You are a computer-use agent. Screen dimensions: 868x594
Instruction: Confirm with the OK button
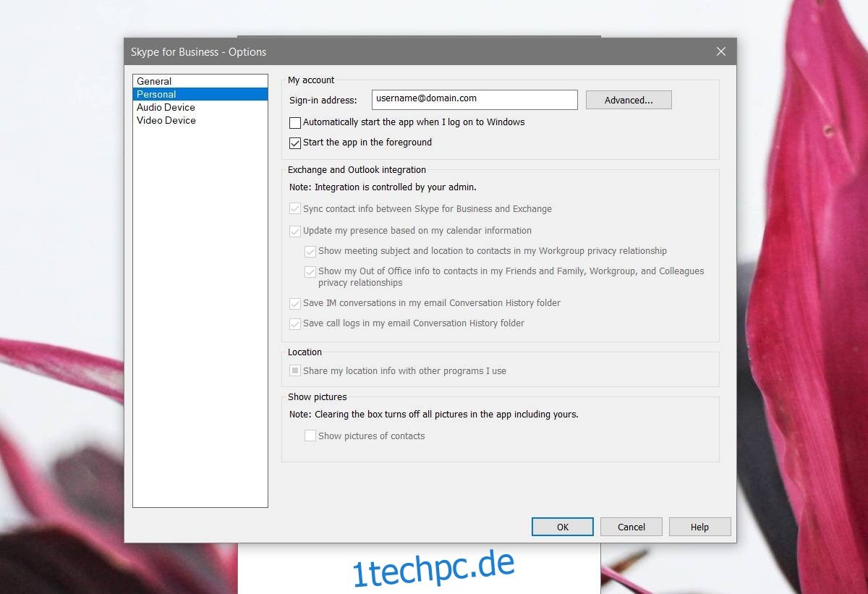click(x=563, y=527)
